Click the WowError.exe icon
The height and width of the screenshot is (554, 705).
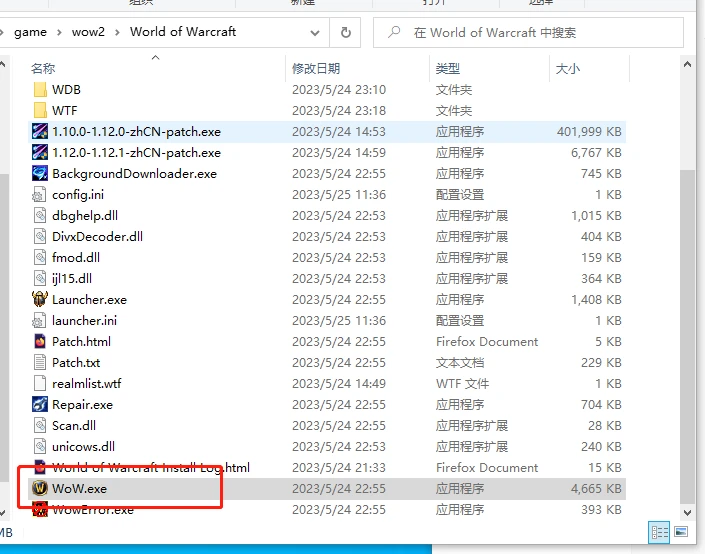[40, 509]
